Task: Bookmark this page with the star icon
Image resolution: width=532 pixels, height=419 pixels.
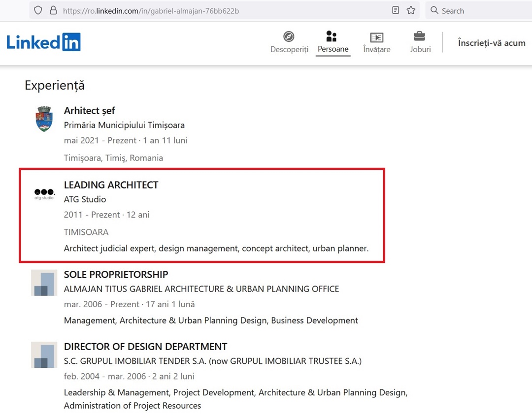Action: (x=411, y=10)
